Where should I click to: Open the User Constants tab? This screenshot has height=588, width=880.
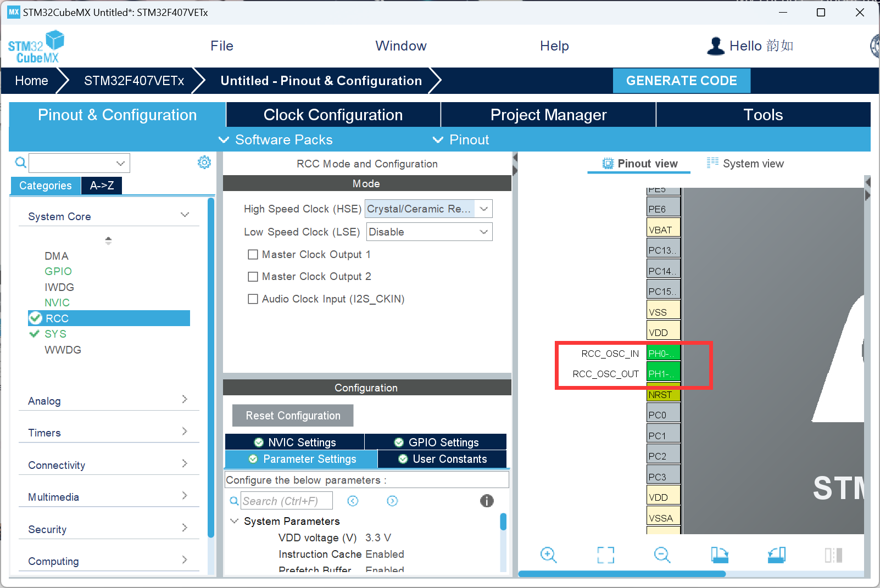pos(442,458)
